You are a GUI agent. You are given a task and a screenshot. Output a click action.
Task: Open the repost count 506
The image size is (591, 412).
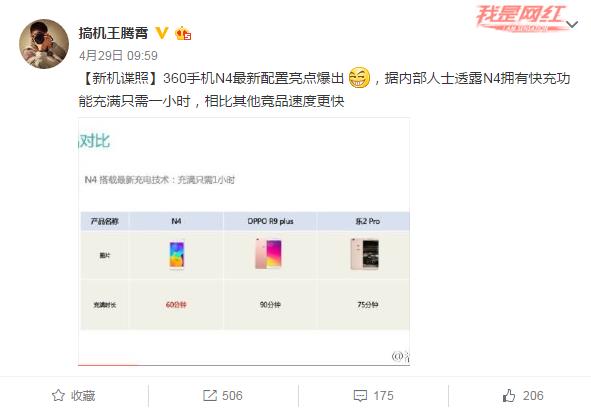tap(232, 396)
